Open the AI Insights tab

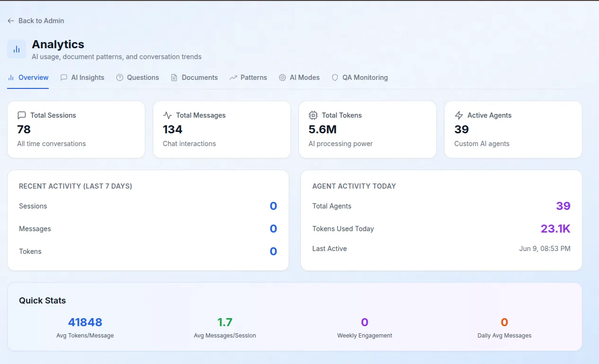(x=82, y=78)
